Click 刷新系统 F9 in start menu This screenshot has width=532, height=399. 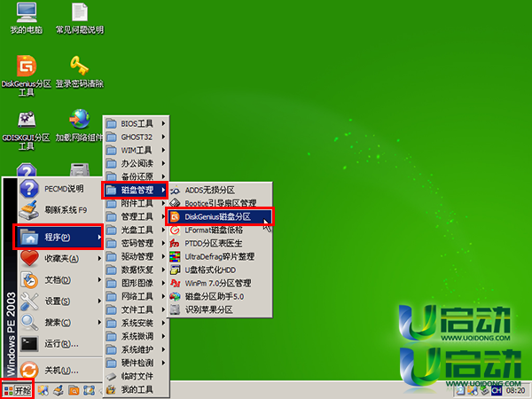click(x=60, y=210)
